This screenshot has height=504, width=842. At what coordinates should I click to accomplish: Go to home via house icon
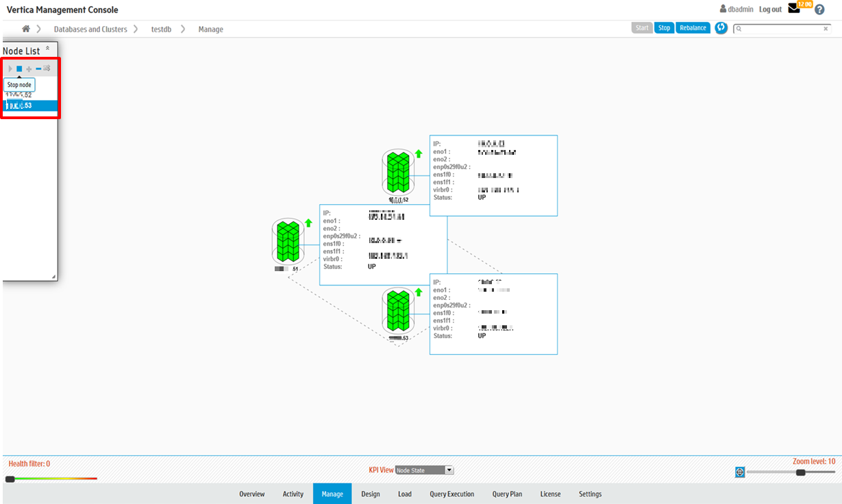pyautogui.click(x=26, y=29)
